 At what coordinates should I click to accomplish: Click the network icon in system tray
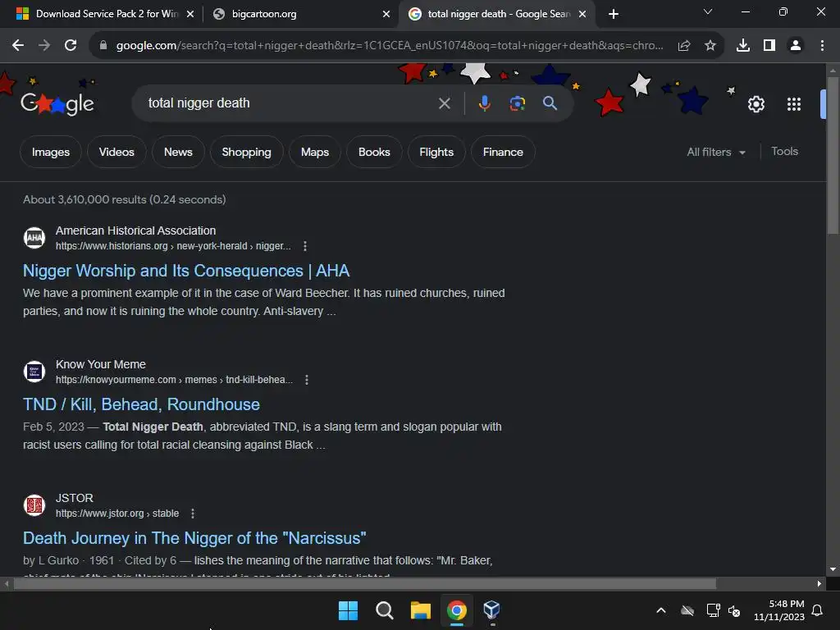(713, 610)
